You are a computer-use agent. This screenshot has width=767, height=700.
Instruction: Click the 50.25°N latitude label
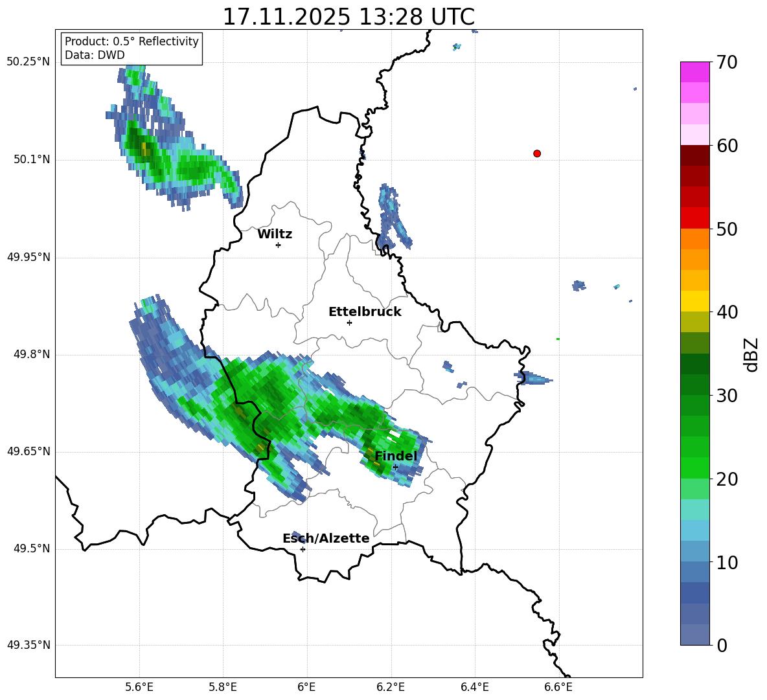click(29, 62)
